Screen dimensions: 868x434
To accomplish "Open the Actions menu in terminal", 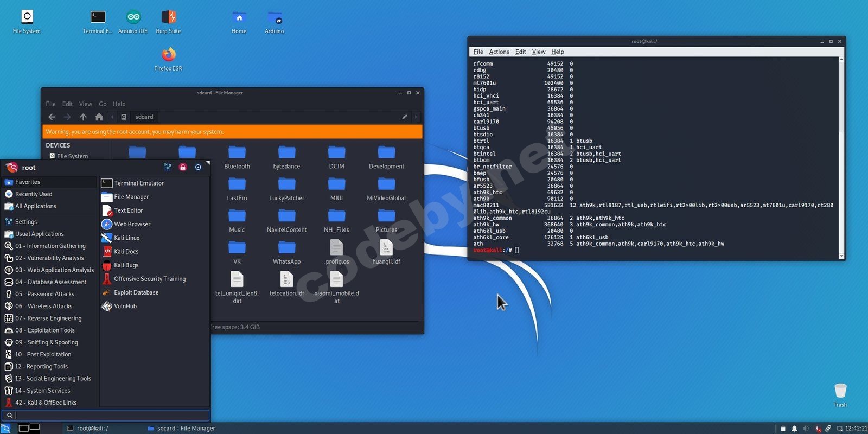I will tap(499, 52).
